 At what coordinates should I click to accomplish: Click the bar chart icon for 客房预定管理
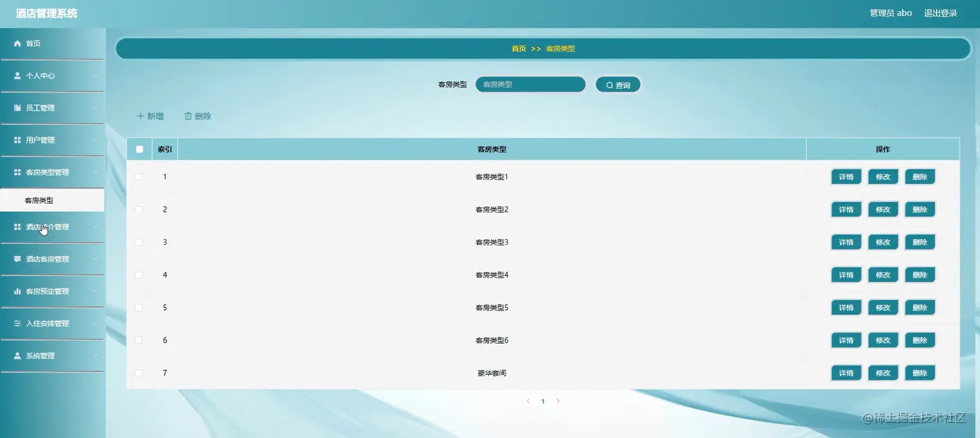(x=17, y=292)
